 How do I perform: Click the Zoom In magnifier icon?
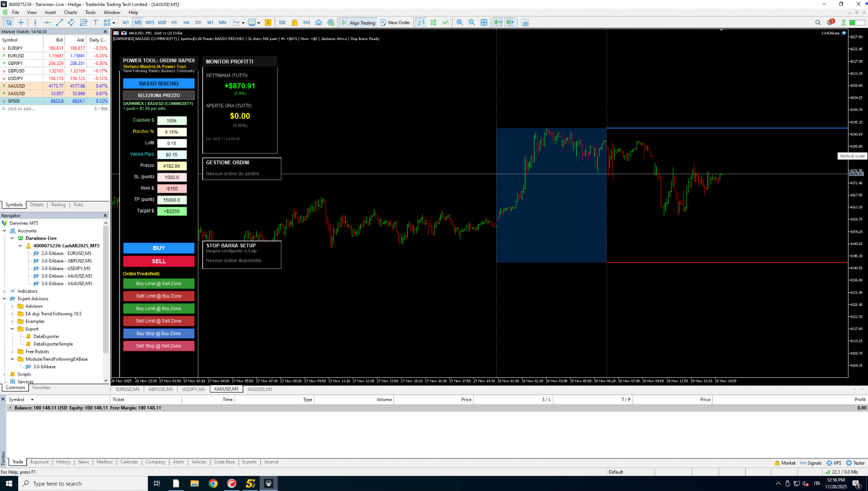click(x=459, y=23)
